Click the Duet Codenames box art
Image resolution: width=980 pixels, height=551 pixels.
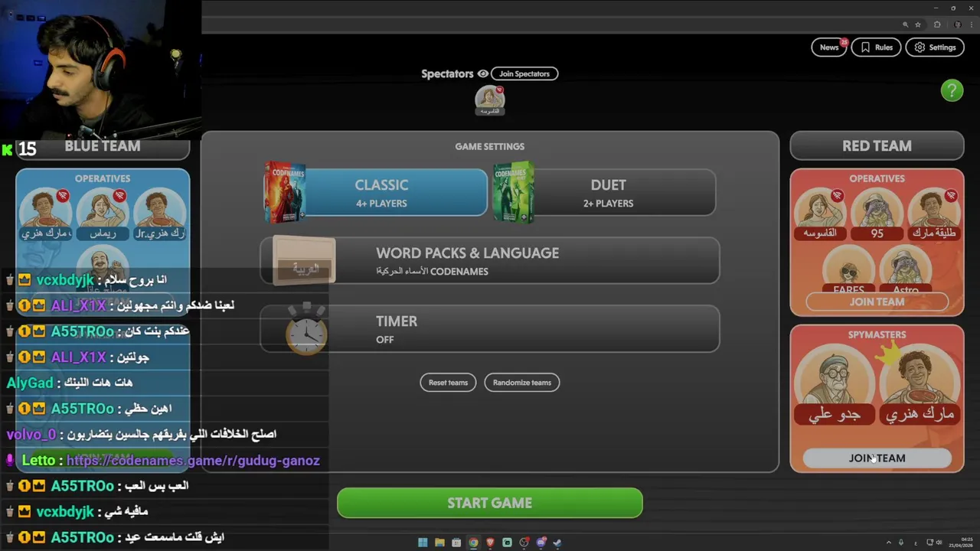coord(513,192)
